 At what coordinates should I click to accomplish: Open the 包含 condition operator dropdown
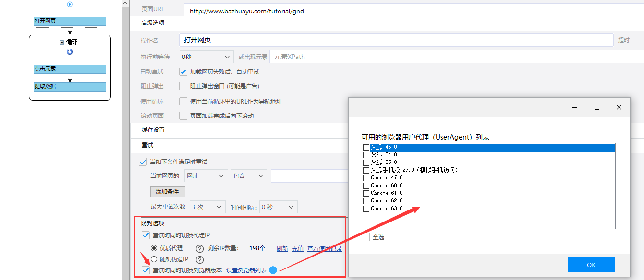pyautogui.click(x=249, y=176)
